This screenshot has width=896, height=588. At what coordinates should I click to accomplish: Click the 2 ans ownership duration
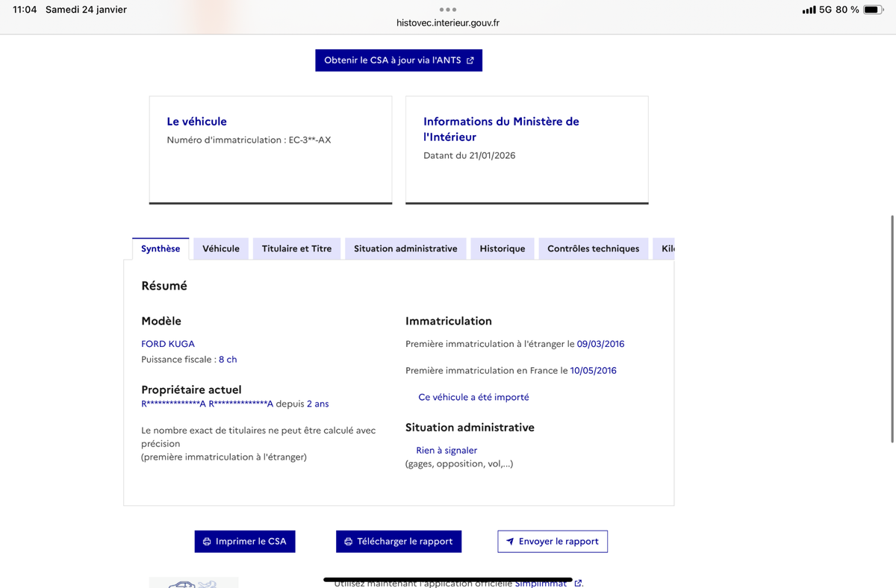coord(318,404)
